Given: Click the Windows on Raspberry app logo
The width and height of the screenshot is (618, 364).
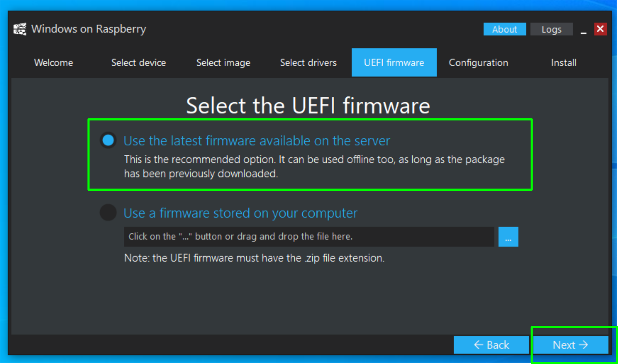Looking at the screenshot, I should [20, 29].
